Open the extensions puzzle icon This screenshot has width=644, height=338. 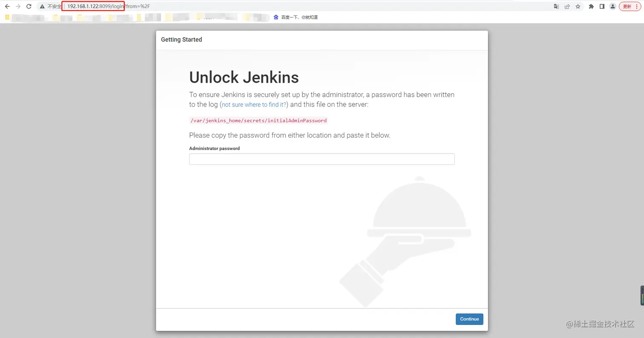coord(591,6)
